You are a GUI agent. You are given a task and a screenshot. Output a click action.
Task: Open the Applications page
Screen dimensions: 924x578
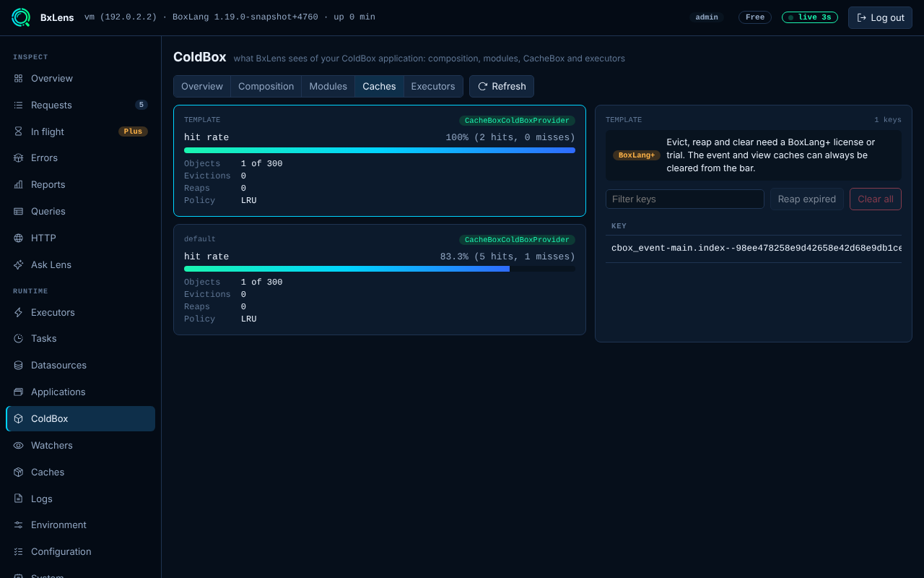(80, 392)
